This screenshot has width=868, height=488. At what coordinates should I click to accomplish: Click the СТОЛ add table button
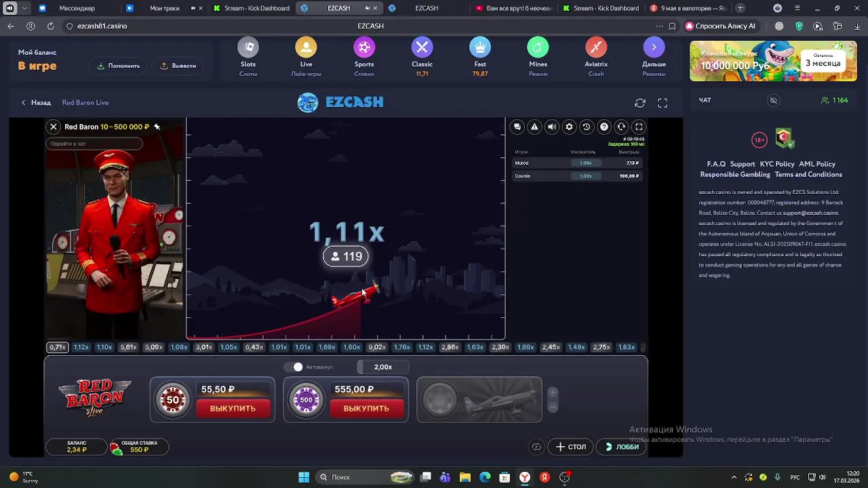(571, 447)
